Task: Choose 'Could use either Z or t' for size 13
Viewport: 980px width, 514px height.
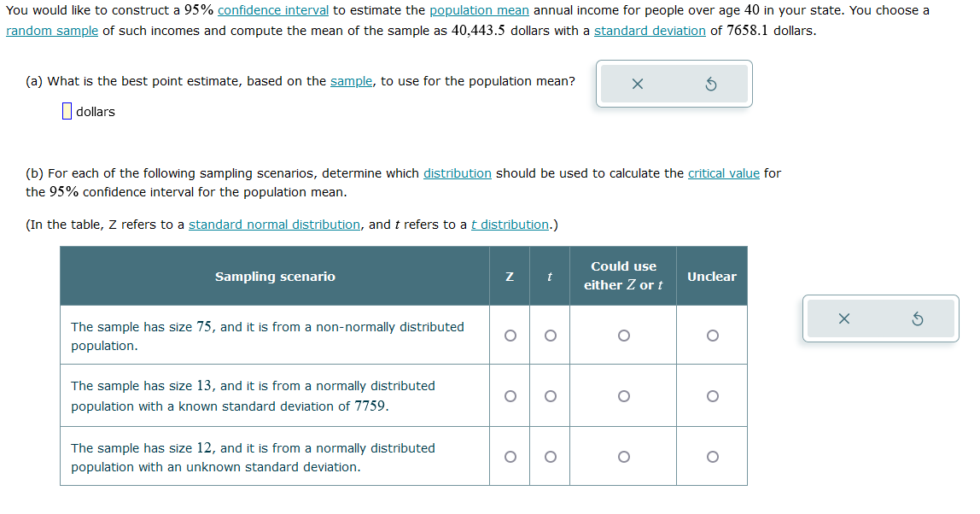Action: pos(623,395)
